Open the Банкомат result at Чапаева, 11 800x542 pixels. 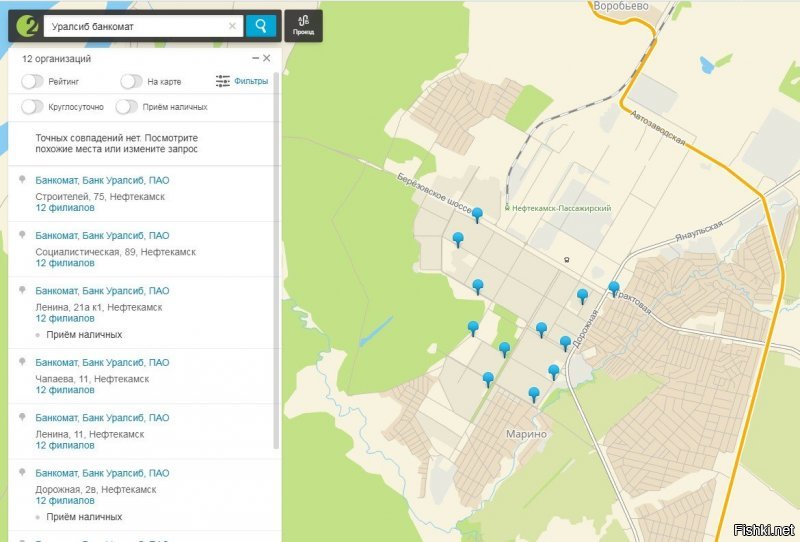tap(102, 362)
